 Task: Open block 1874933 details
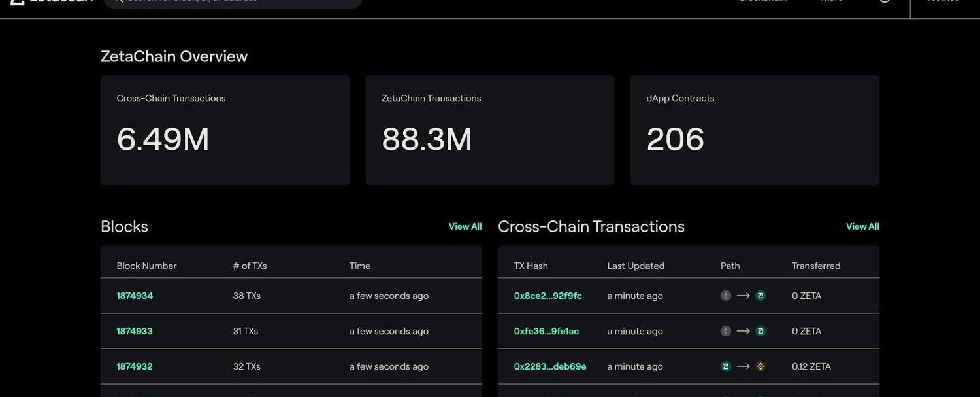pyautogui.click(x=135, y=331)
